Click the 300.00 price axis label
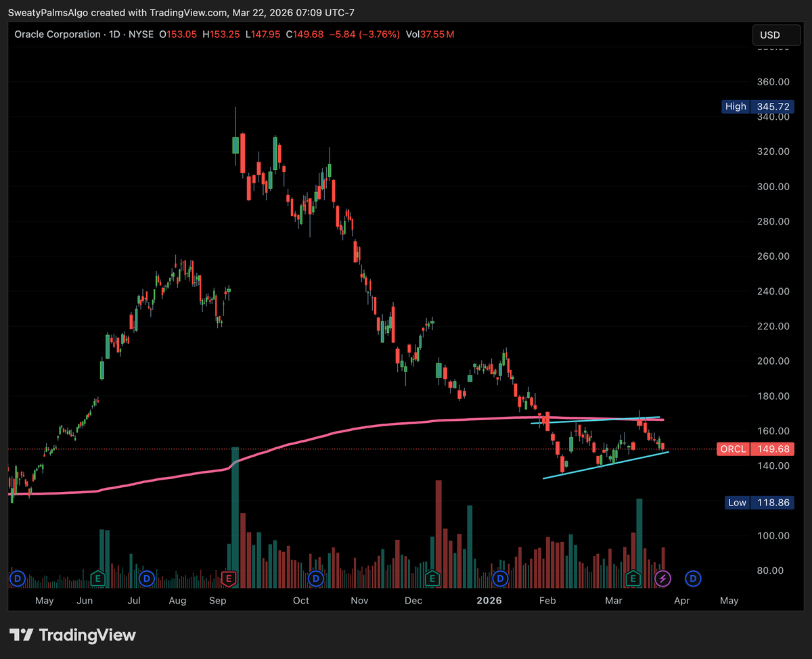 coord(774,187)
